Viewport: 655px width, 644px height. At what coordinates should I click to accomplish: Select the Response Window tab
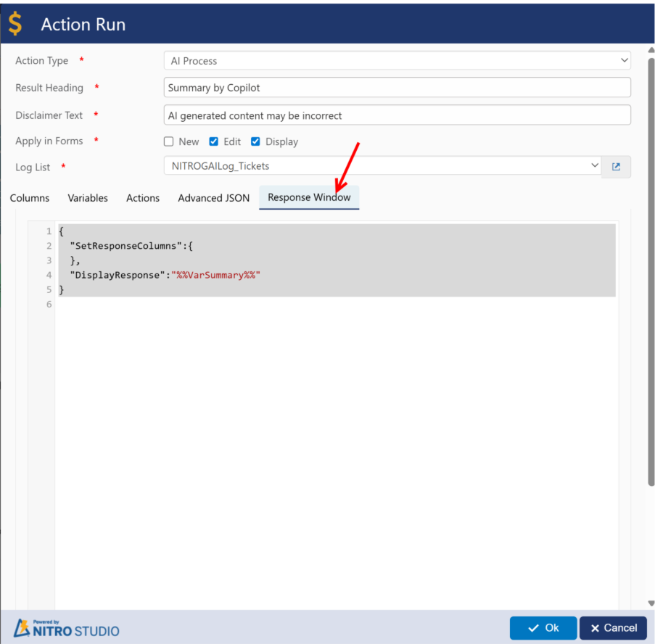point(309,198)
